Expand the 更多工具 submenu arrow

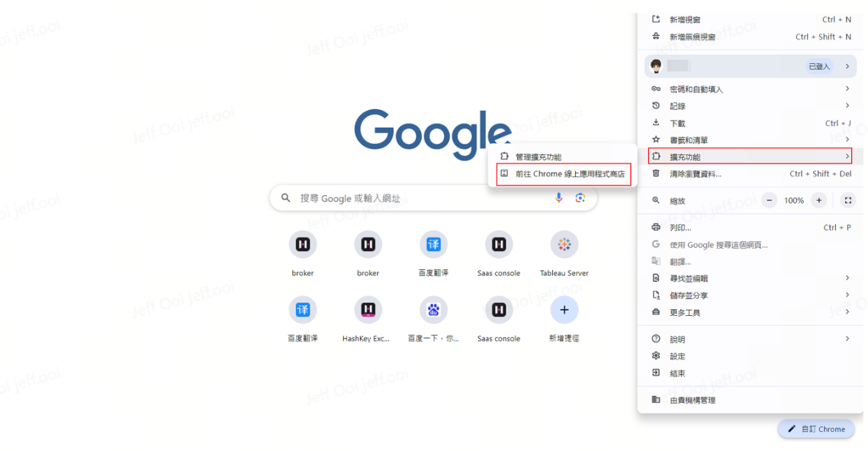pyautogui.click(x=847, y=312)
